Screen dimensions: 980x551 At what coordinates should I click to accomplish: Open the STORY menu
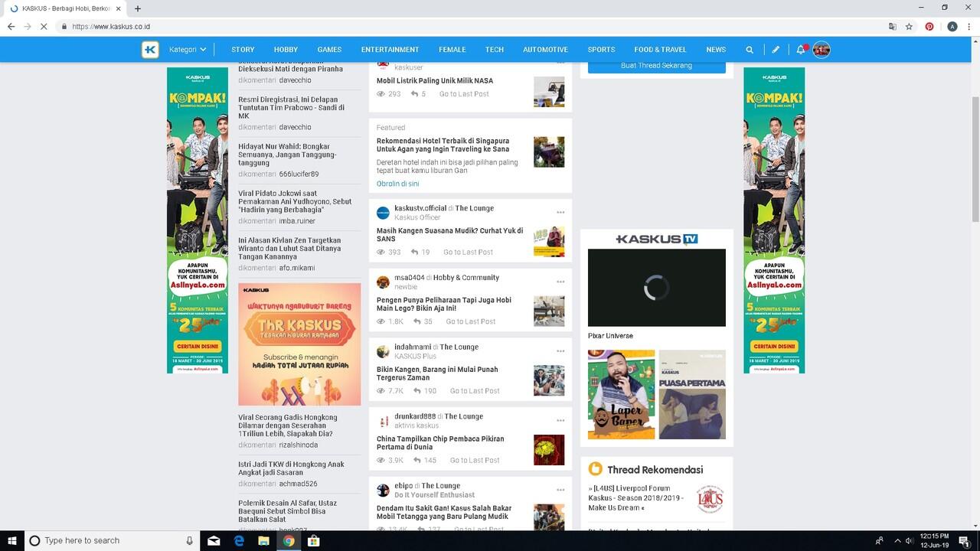coord(243,50)
